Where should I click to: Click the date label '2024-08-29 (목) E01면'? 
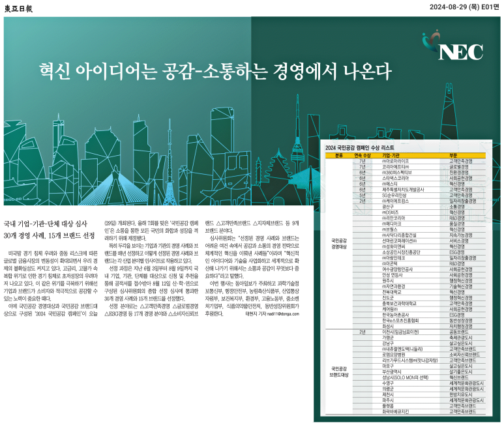(x=464, y=7)
